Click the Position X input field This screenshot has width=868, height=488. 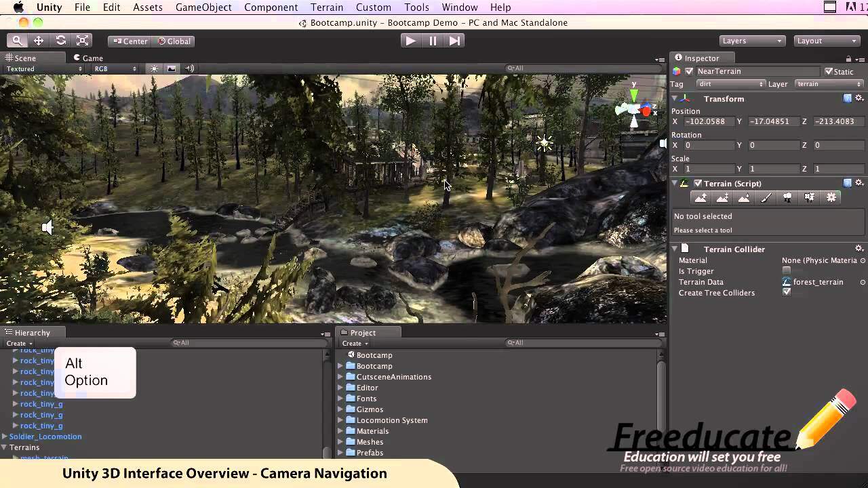709,121
